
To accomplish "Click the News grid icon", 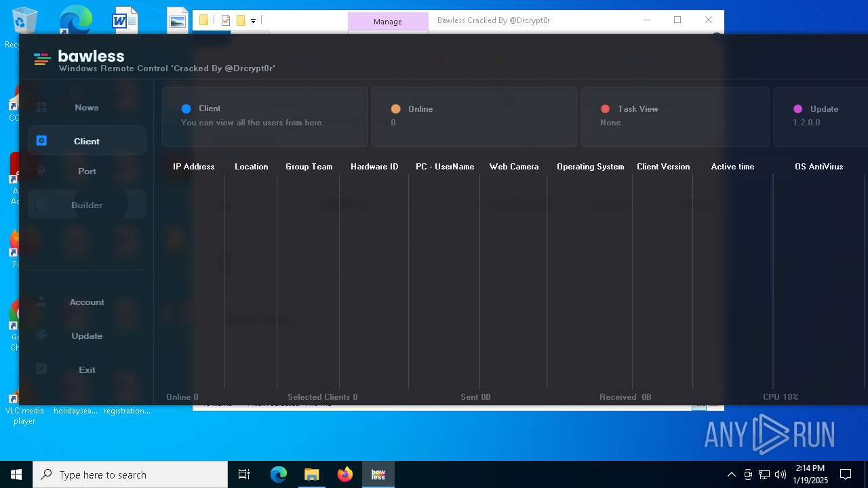I will (41, 108).
